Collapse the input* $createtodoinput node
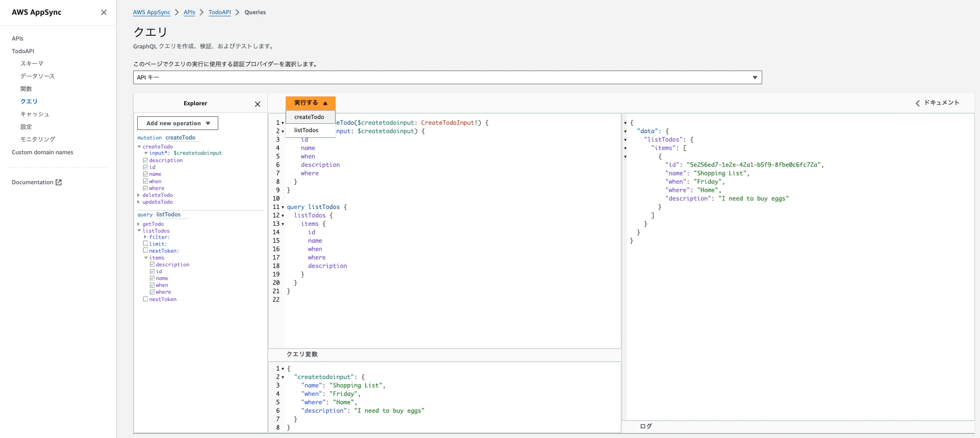The width and height of the screenshot is (980, 438). click(146, 153)
